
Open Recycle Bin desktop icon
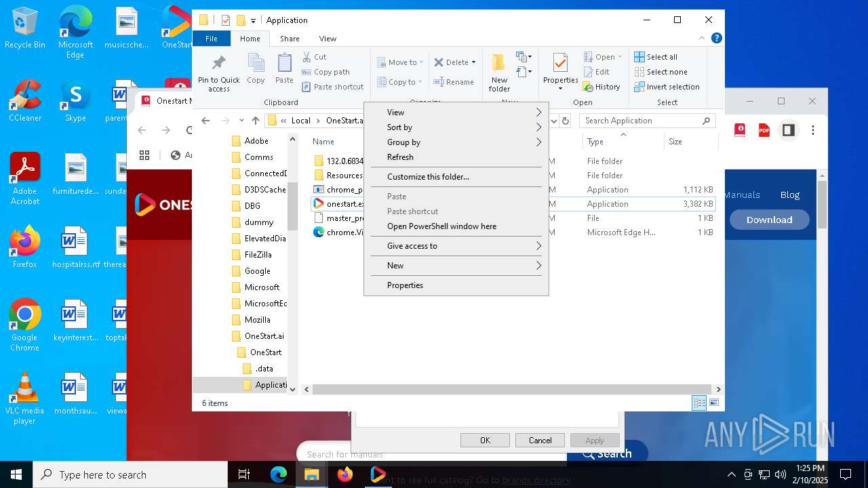pyautogui.click(x=24, y=28)
